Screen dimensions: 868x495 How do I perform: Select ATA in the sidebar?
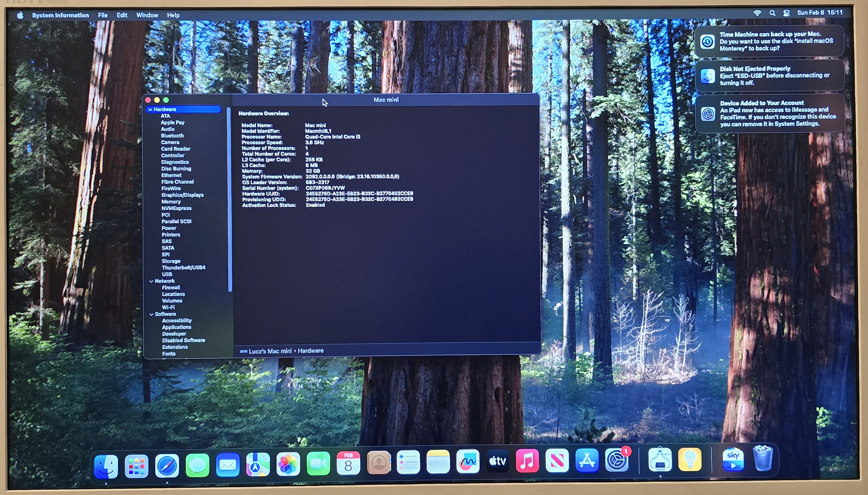[165, 116]
